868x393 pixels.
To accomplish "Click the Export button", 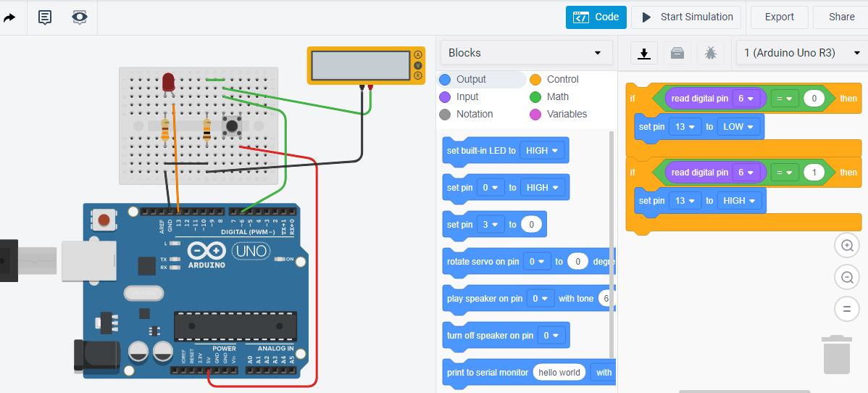I will [779, 17].
